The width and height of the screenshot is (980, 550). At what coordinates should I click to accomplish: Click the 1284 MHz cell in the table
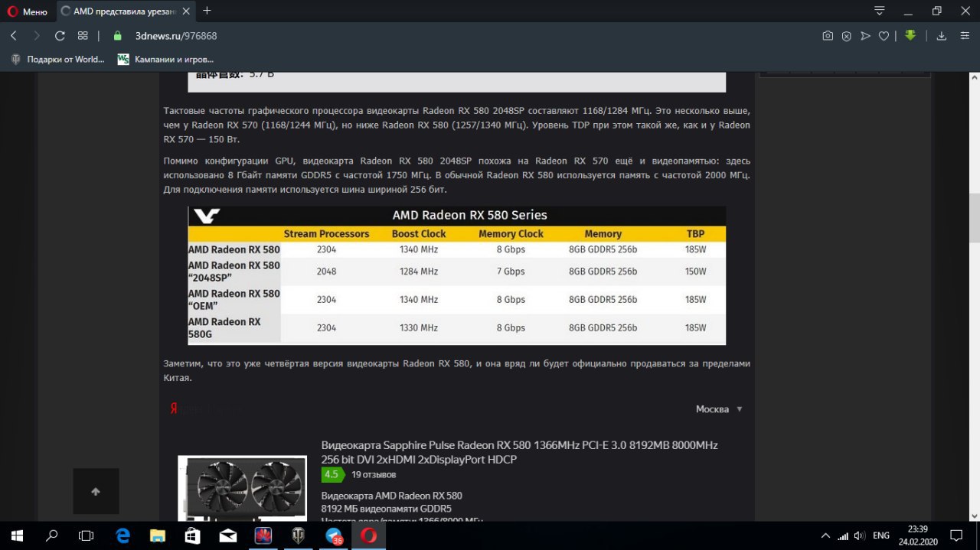point(419,272)
